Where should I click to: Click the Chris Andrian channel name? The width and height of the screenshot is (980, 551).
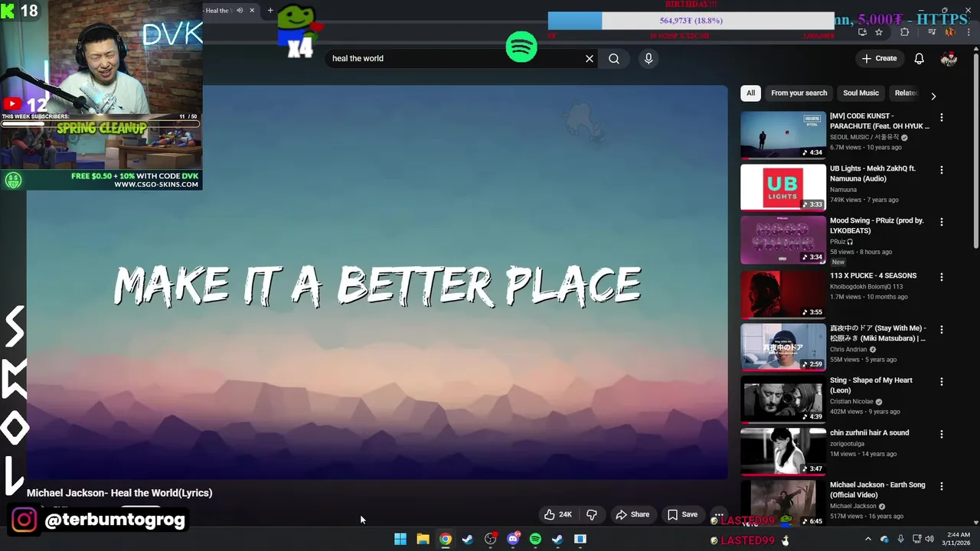pyautogui.click(x=848, y=349)
